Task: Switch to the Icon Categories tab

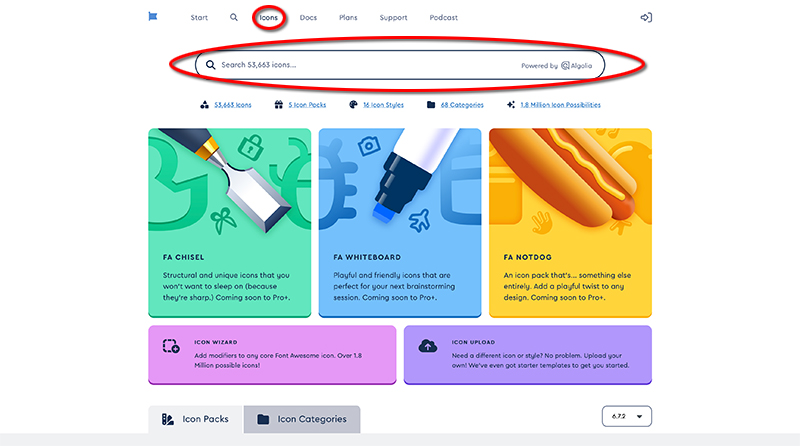Action: point(303,419)
